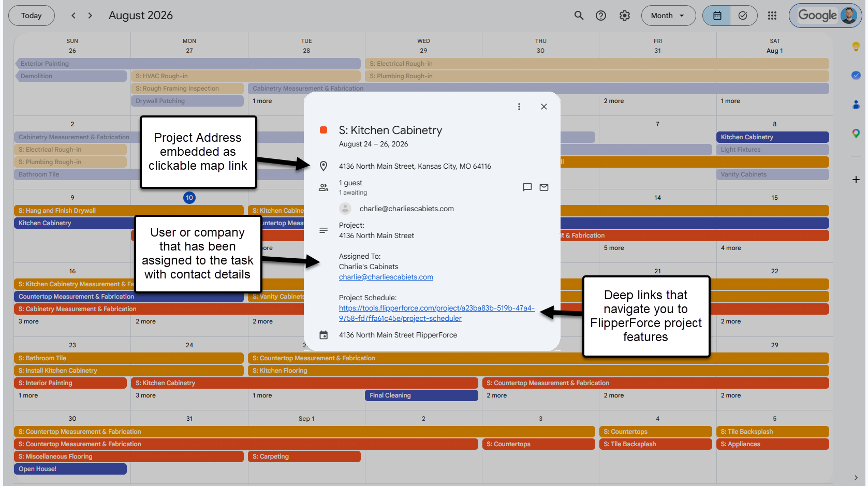
Task: Hide the side panel chevron
Action: point(856,478)
